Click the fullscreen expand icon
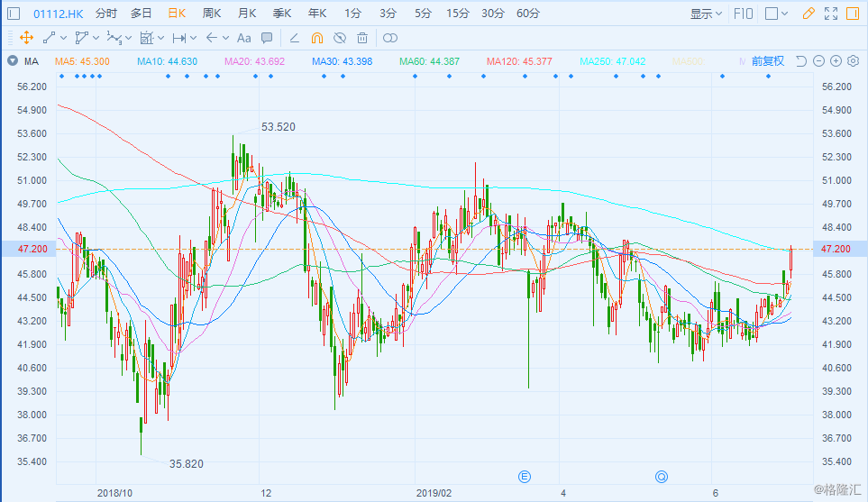 click(x=831, y=14)
